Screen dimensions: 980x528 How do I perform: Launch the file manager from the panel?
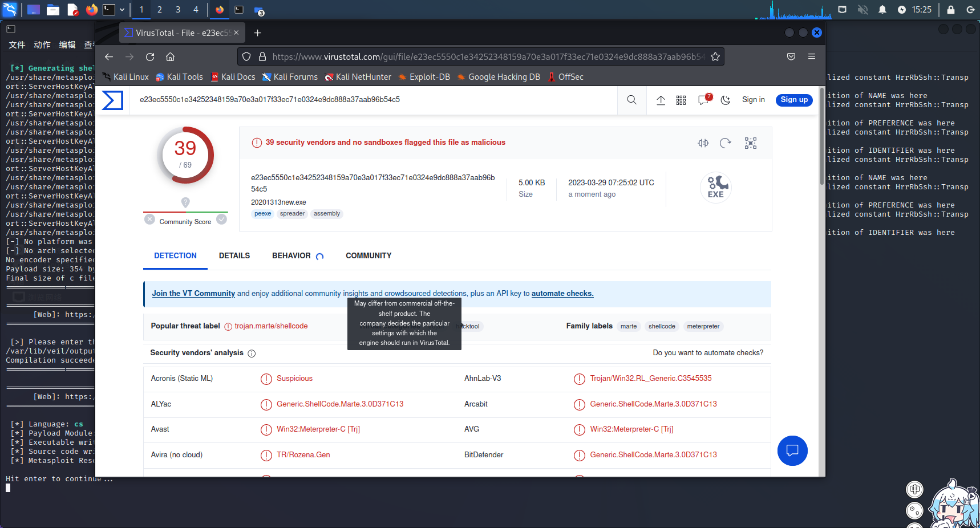[53, 10]
